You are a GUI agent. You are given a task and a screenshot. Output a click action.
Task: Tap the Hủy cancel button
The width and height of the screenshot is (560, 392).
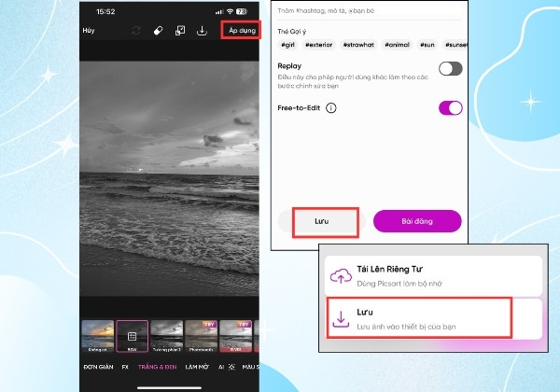click(89, 31)
